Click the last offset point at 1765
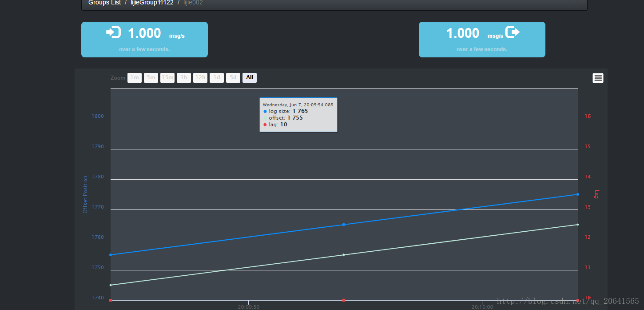 pos(578,225)
